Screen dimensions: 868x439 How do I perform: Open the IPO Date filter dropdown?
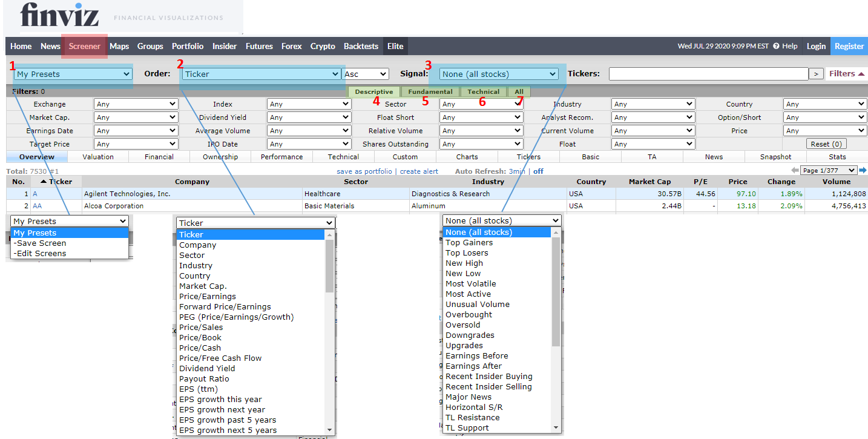tap(309, 144)
